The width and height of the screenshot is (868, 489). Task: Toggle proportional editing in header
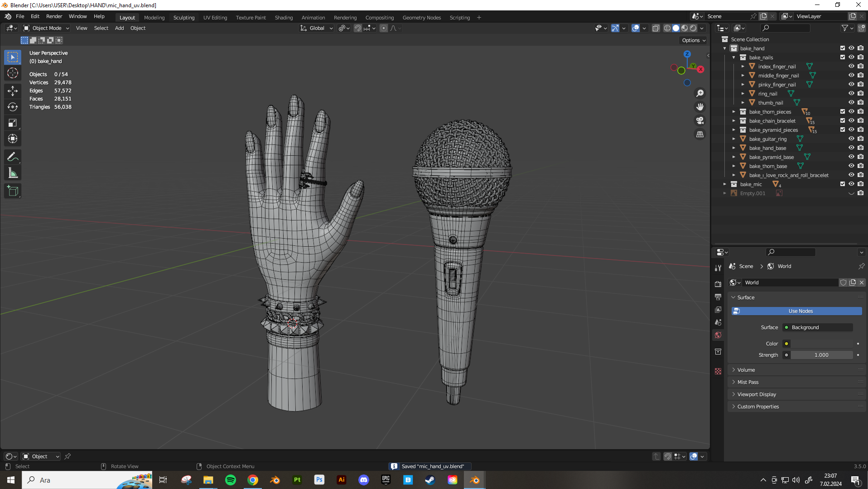tap(384, 28)
